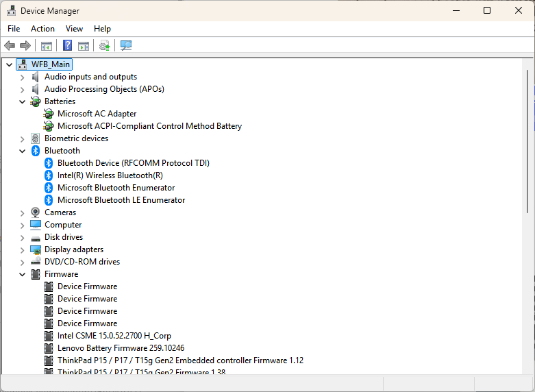
Task: Open the Action menu
Action: point(42,29)
